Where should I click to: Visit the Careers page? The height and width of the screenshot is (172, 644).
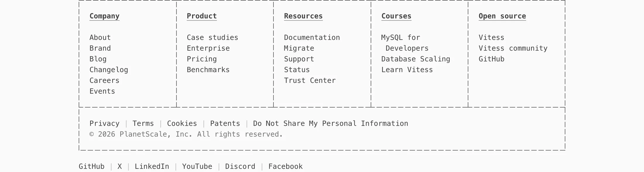(x=104, y=81)
